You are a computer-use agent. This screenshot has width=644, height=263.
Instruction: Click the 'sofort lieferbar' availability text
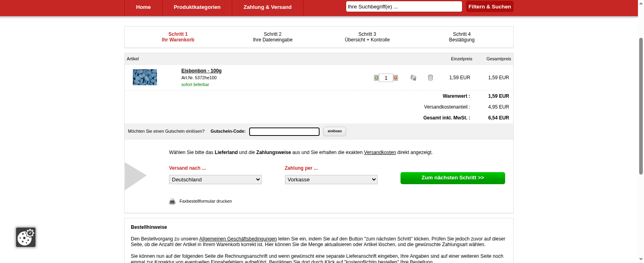(195, 84)
